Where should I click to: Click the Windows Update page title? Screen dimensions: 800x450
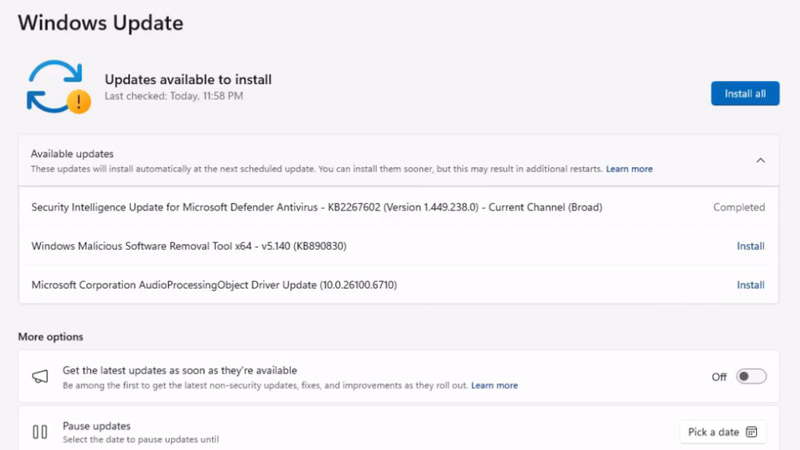pyautogui.click(x=101, y=23)
